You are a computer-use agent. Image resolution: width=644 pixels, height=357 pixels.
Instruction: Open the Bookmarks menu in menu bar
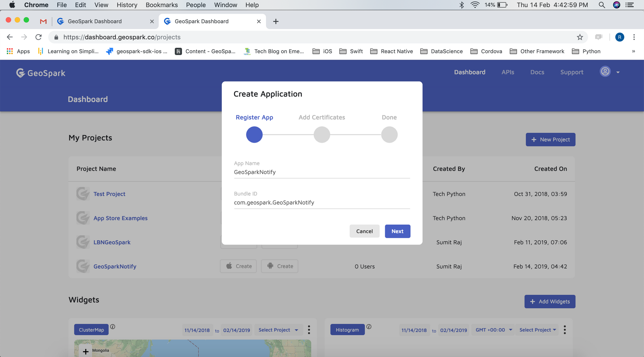pos(162,5)
